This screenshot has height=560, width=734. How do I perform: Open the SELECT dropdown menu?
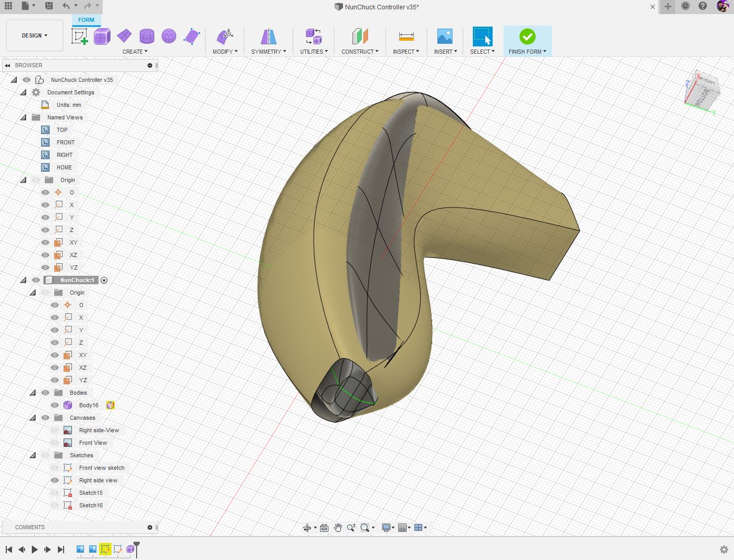482,52
